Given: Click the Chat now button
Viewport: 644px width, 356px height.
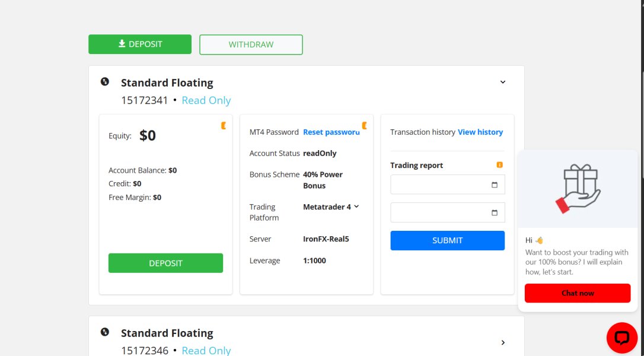Looking at the screenshot, I should click(x=577, y=293).
